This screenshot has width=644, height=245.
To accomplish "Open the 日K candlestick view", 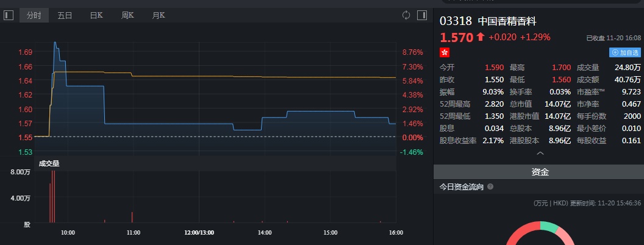I will (96, 15).
